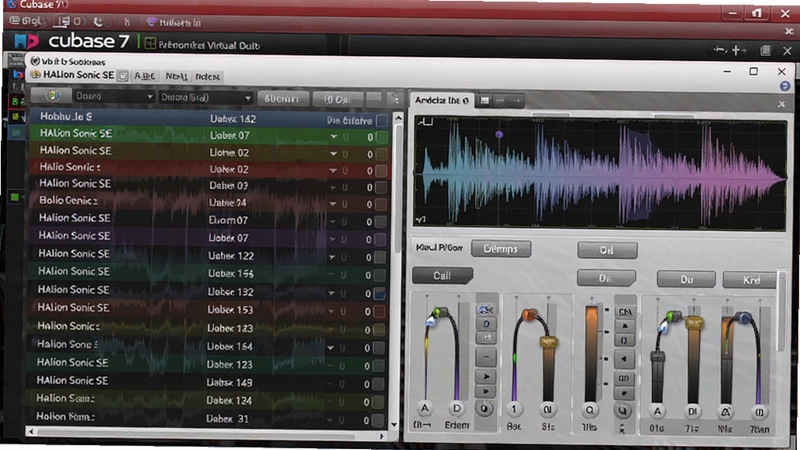The width and height of the screenshot is (800, 450).
Task: Click the phone-shaped icon in top menu bar
Action: pyautogui.click(x=98, y=22)
